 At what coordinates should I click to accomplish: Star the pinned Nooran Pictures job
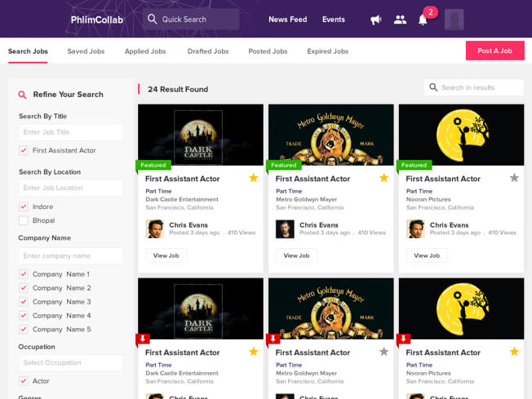[514, 352]
